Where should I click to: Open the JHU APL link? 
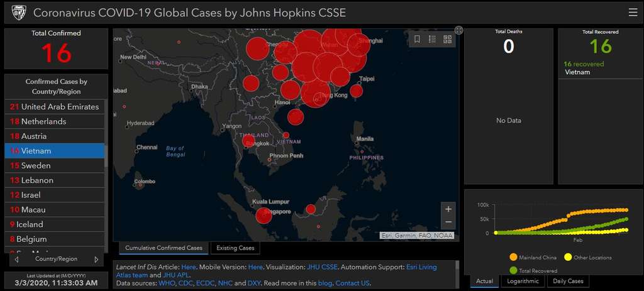[x=176, y=275]
